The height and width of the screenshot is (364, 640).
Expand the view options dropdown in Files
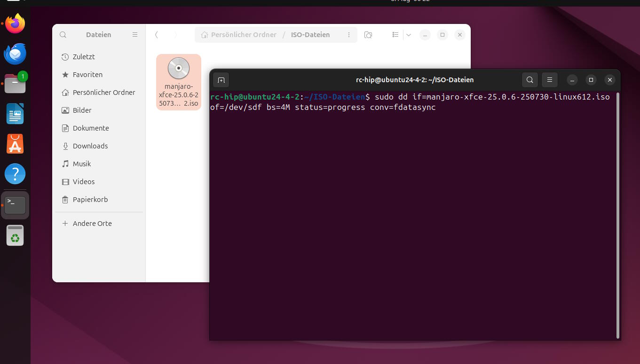pos(409,35)
